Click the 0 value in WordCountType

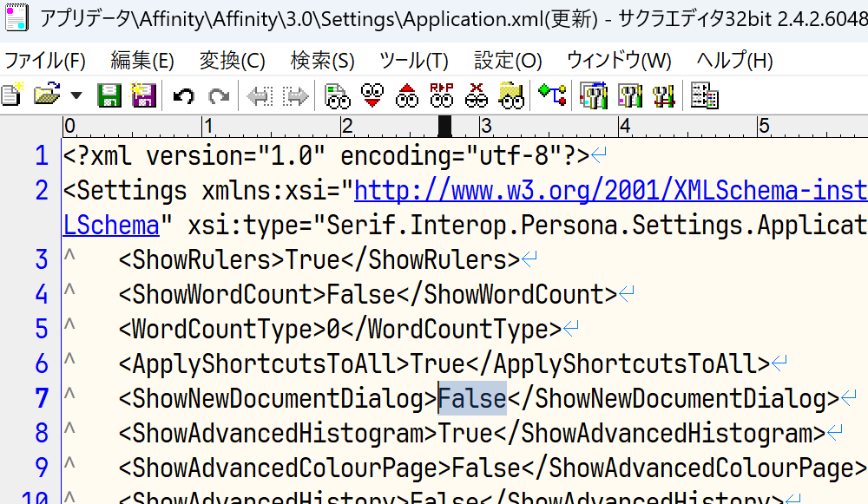(334, 330)
